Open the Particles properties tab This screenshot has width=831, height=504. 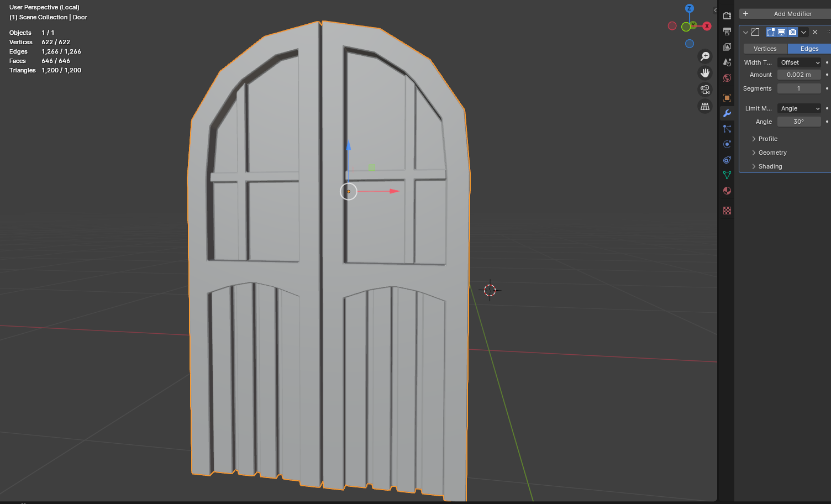pos(727,129)
